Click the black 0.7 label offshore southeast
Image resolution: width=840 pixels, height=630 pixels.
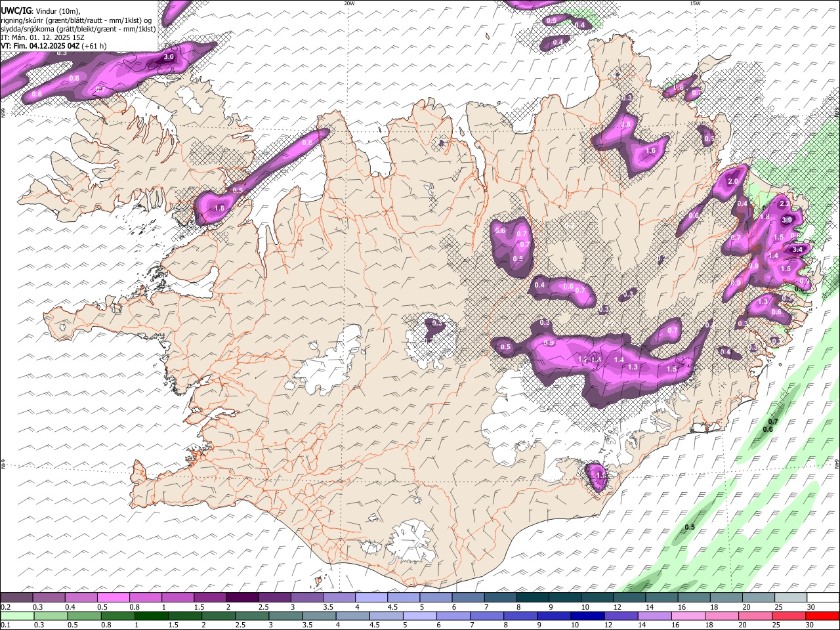773,421
